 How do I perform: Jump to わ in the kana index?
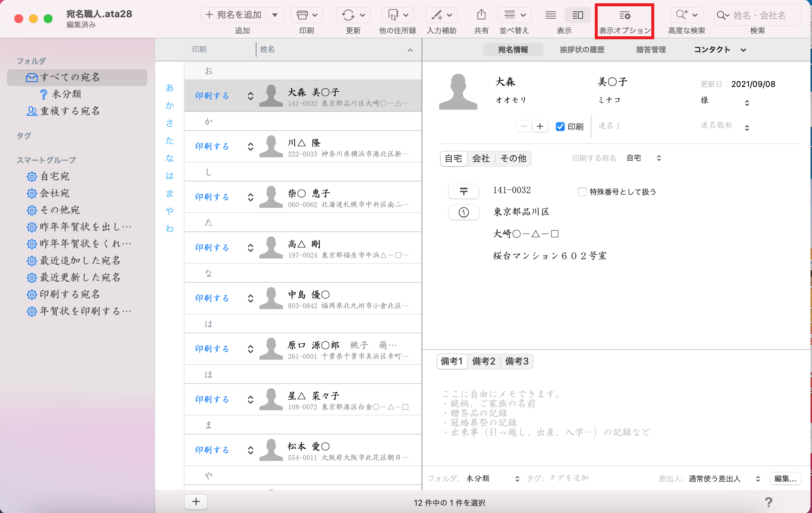pos(170,229)
